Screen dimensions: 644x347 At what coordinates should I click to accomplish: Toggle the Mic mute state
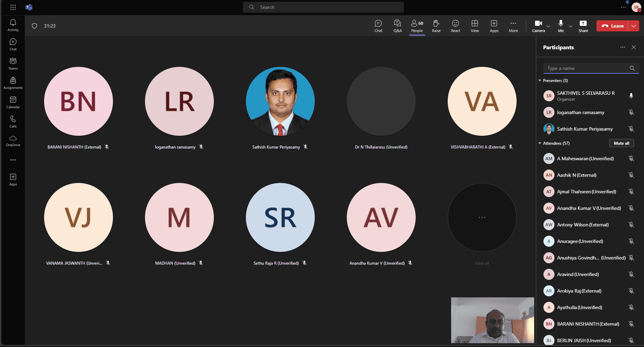(x=561, y=26)
